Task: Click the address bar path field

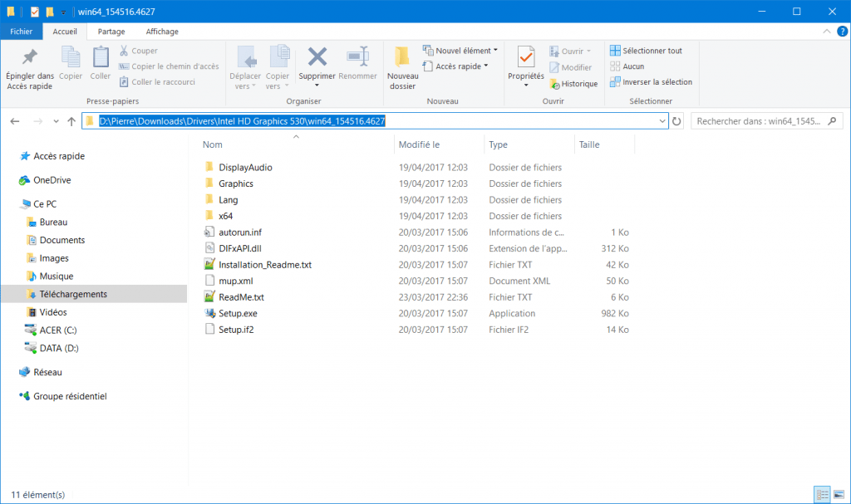Action: (375, 121)
